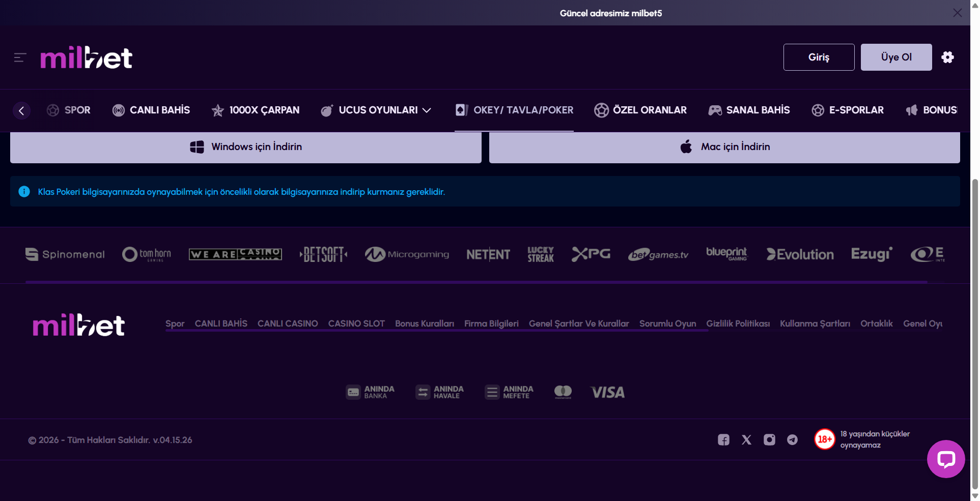
Task: Click the Üye Ol signup button
Action: (896, 57)
